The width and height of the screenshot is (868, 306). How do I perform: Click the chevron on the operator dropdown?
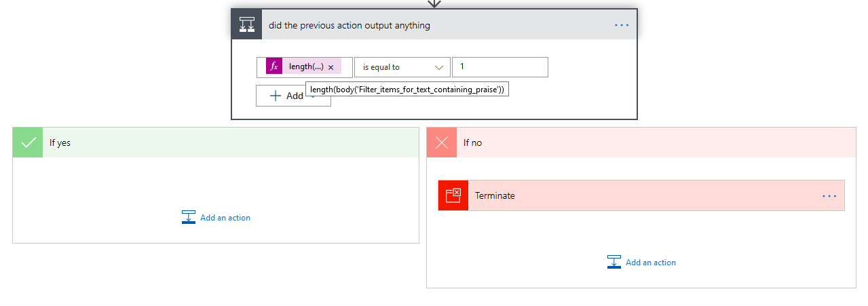coord(438,67)
